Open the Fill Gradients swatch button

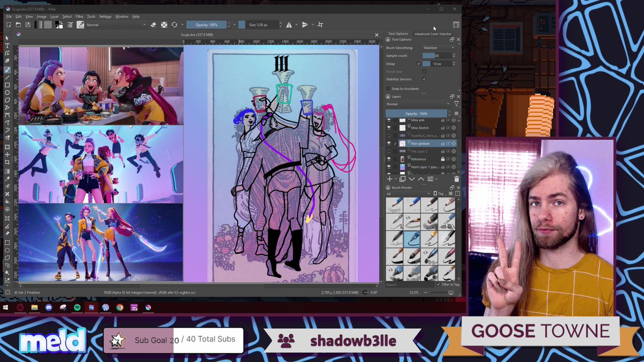(x=39, y=25)
